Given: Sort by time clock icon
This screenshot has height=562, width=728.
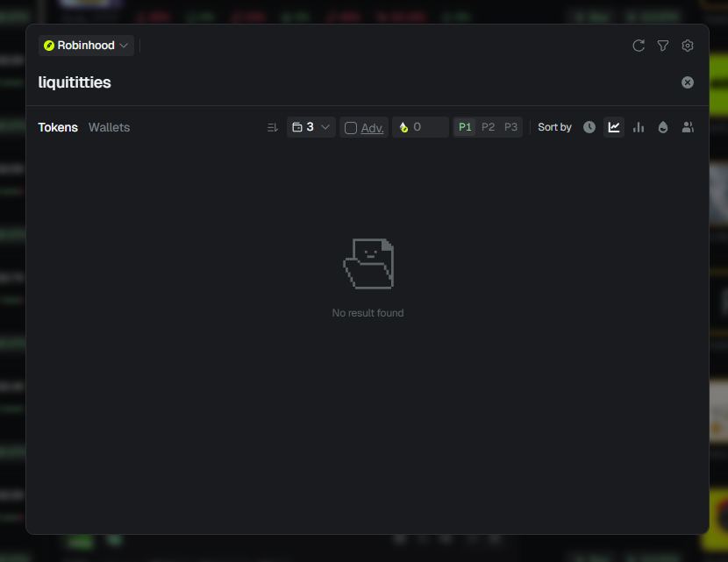Looking at the screenshot, I should pyautogui.click(x=589, y=127).
